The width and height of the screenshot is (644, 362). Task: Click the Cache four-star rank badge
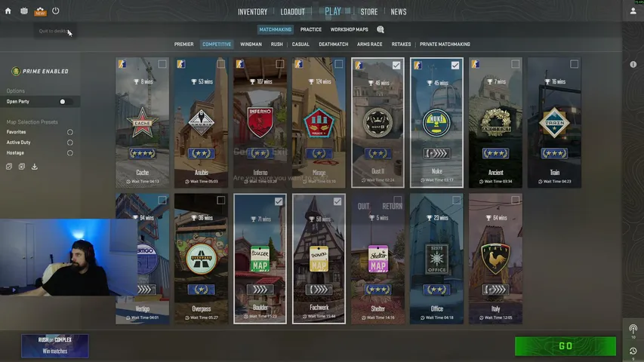[x=142, y=154]
